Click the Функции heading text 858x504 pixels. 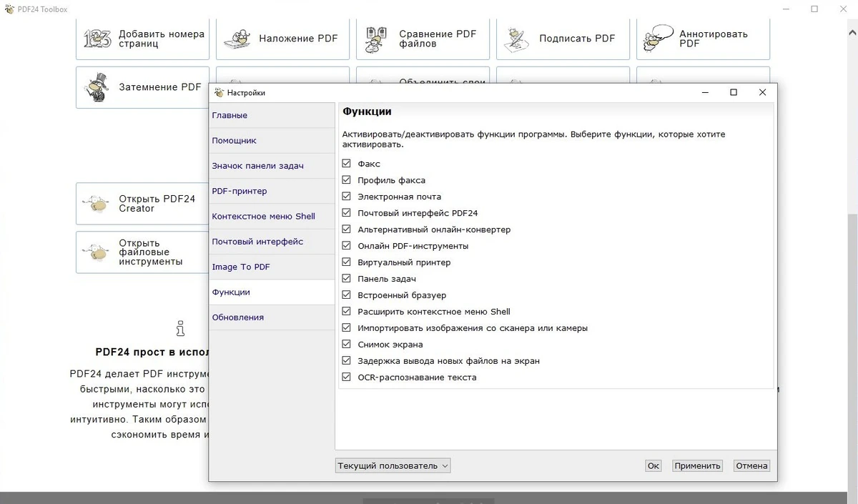367,112
